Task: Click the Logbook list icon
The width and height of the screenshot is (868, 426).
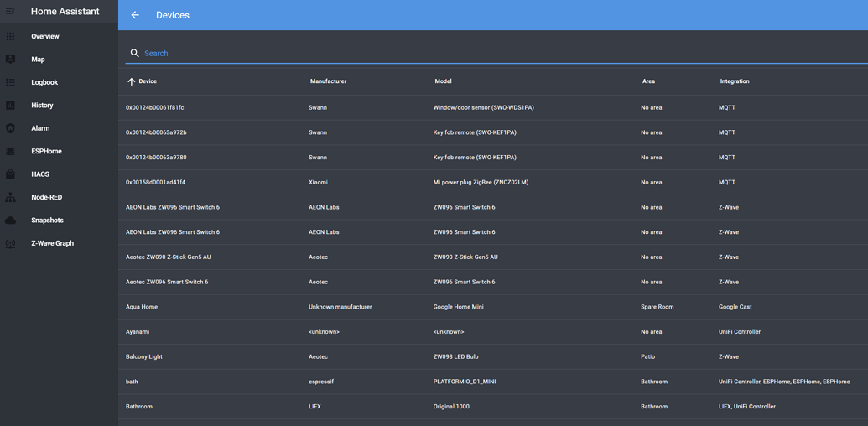Action: coord(10,82)
